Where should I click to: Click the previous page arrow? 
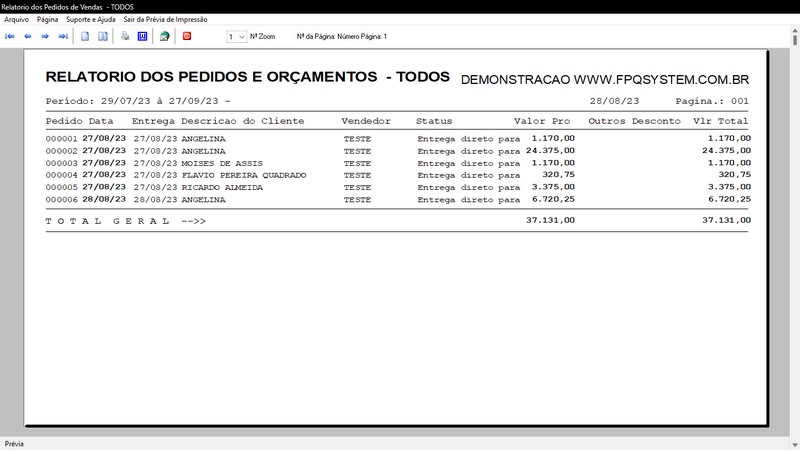pyautogui.click(x=27, y=36)
